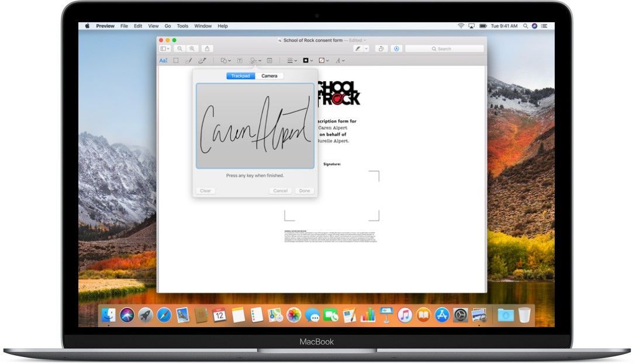
Task: Open the Window menu
Action: click(203, 26)
